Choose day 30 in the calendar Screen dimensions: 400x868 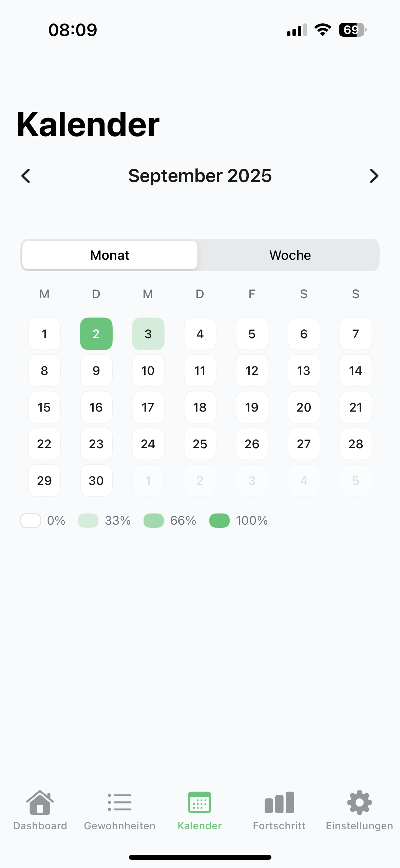(96, 481)
